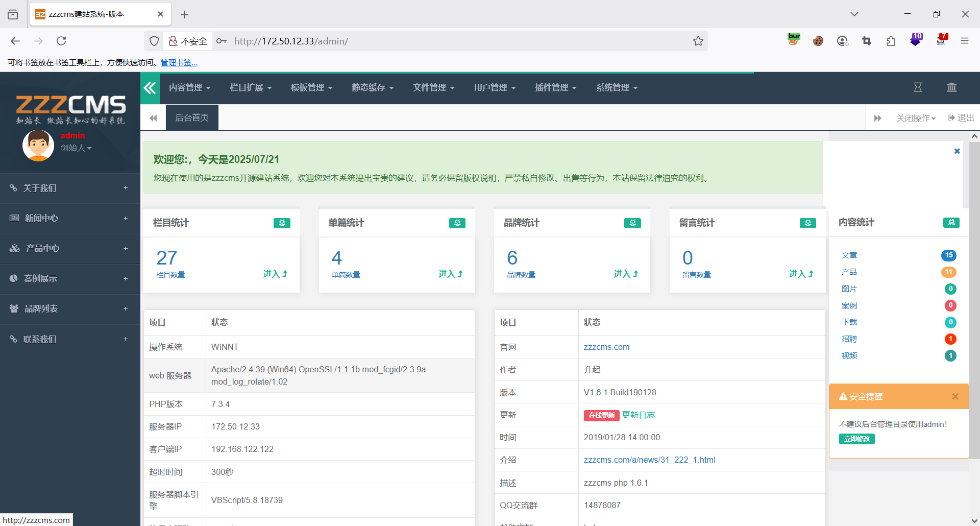
Task: Expand the 创始人 user dropdown
Action: (76, 148)
